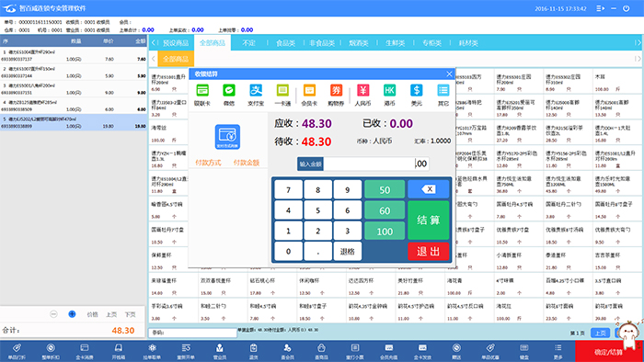Choose 支付宝 Alipay payment method
Viewport: 644px width, 362px height.
point(256,95)
